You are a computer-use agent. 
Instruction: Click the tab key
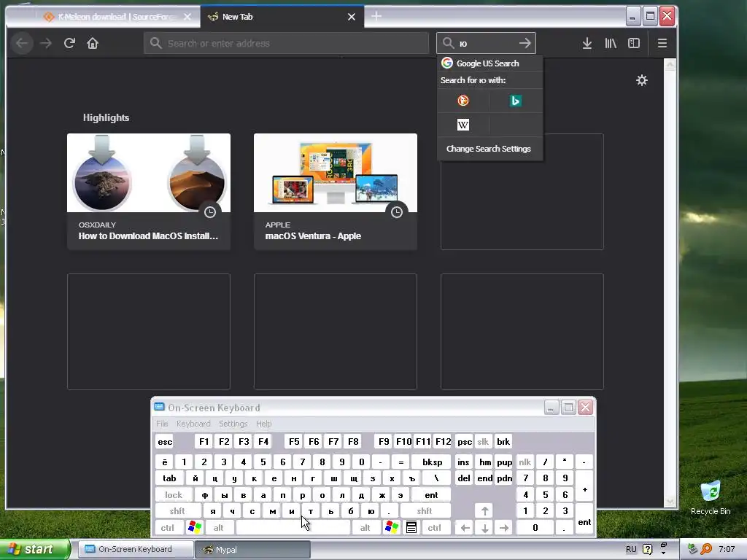coord(169,478)
